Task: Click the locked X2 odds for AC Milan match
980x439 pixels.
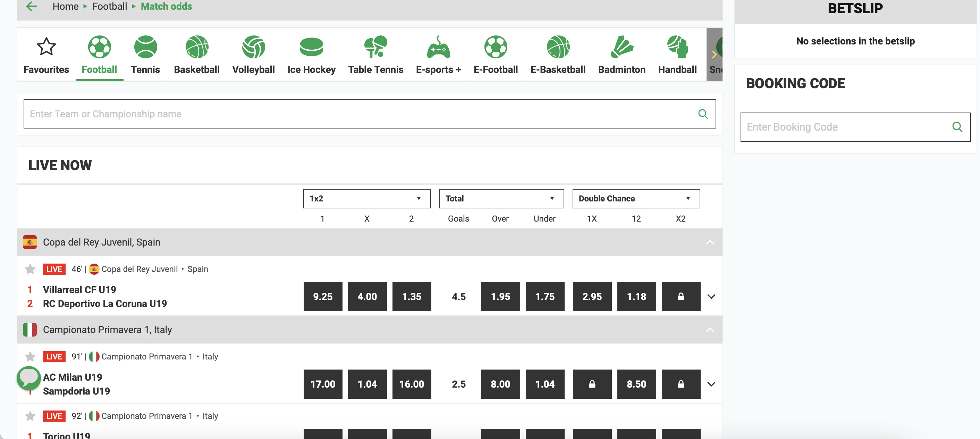Action: [681, 384]
